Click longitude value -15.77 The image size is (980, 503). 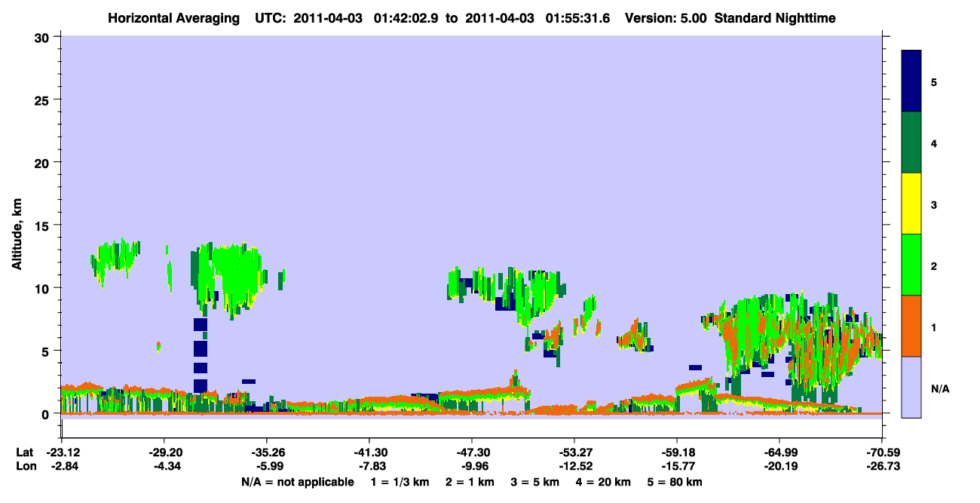(x=677, y=466)
